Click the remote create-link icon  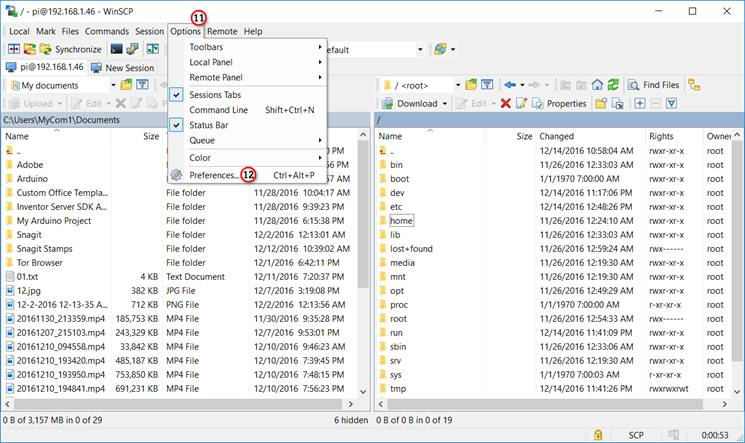pyautogui.click(x=617, y=103)
